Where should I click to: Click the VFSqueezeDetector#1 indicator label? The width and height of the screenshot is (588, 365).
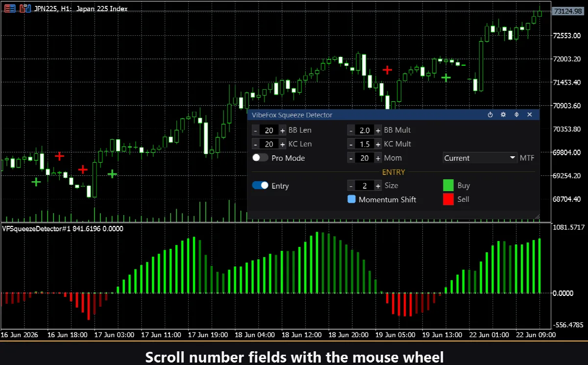(x=63, y=228)
